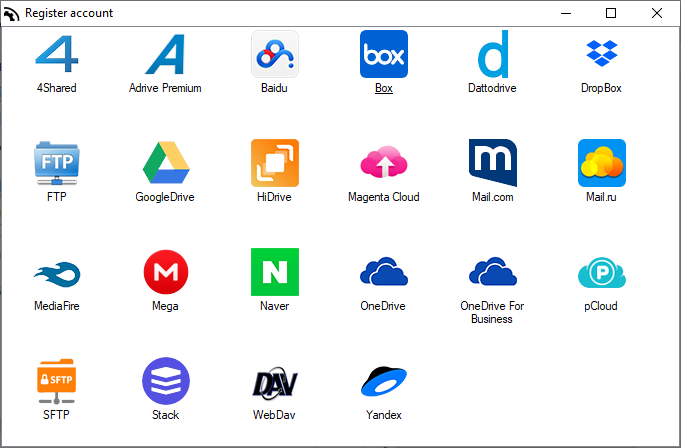This screenshot has width=681, height=448.
Task: Select the 4Shared cloud service icon
Action: click(x=56, y=54)
